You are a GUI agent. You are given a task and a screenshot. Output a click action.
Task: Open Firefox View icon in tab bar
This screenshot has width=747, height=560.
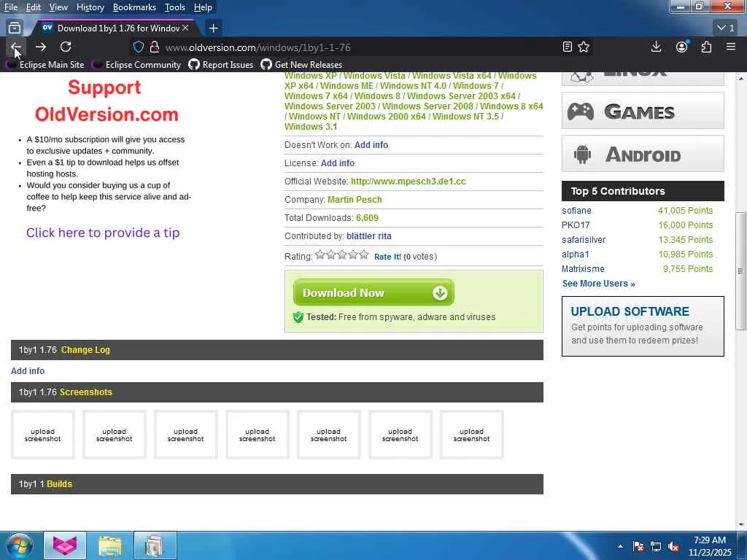click(15, 28)
